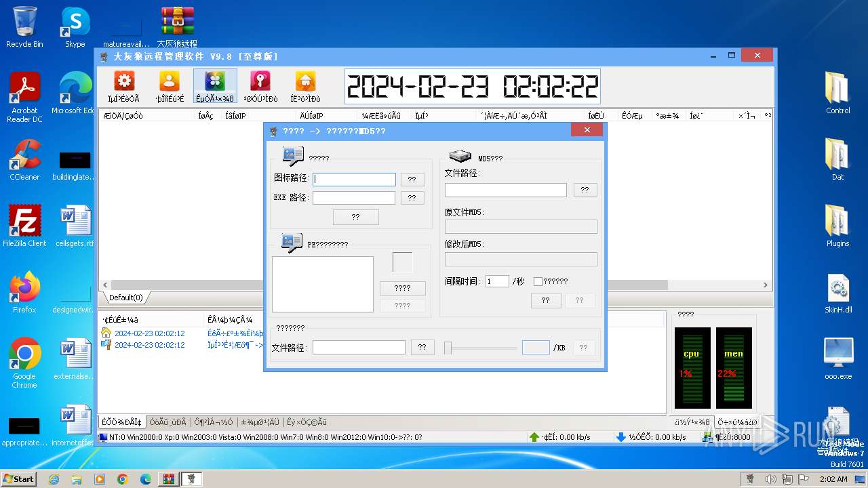The height and width of the screenshot is (488, 868).
Task: Open File Explorer from the taskbar
Action: point(77,479)
